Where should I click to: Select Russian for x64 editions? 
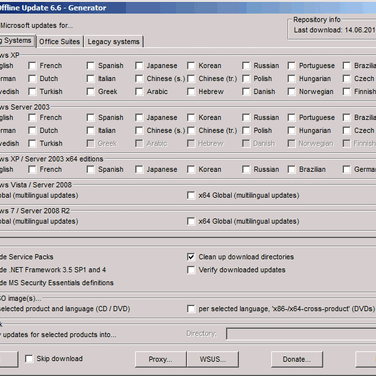pos(246,170)
